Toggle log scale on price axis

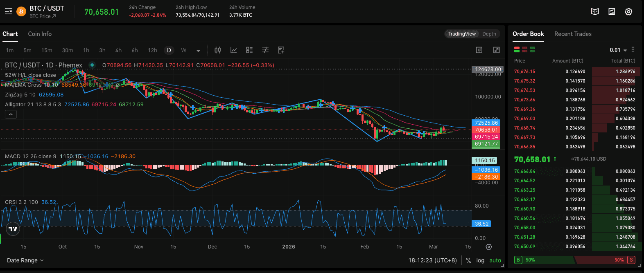click(x=480, y=260)
